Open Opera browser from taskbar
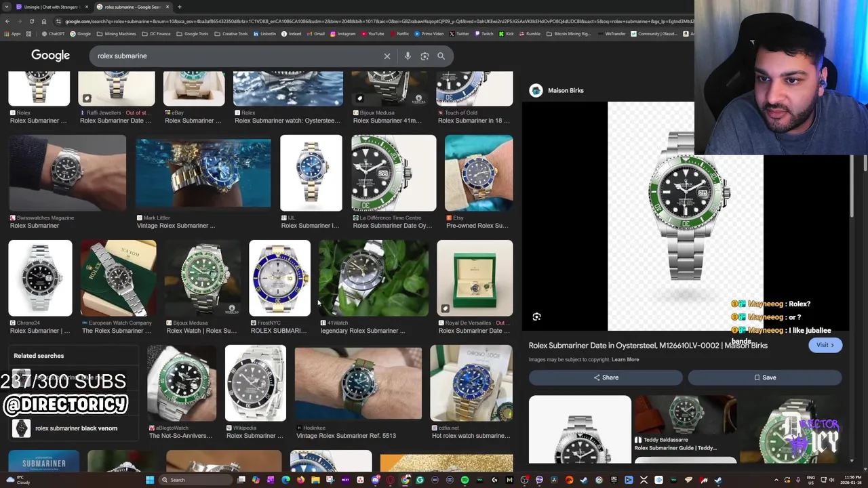This screenshot has width=868, height=488. [390, 480]
